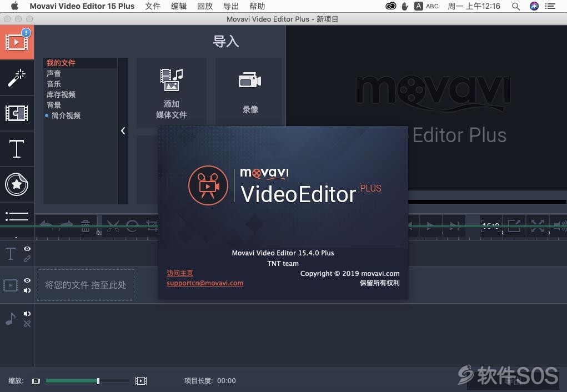This screenshot has height=392, width=567.
Task: Click the title track T icon
Action: [x=11, y=254]
